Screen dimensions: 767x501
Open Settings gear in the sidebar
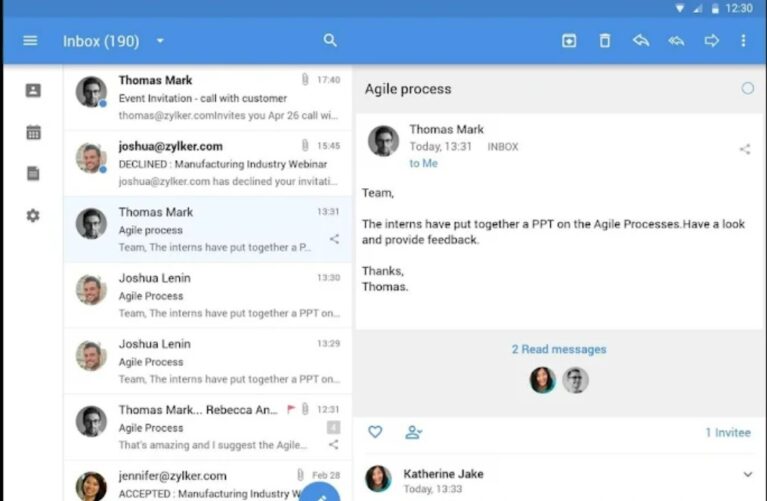click(x=33, y=215)
